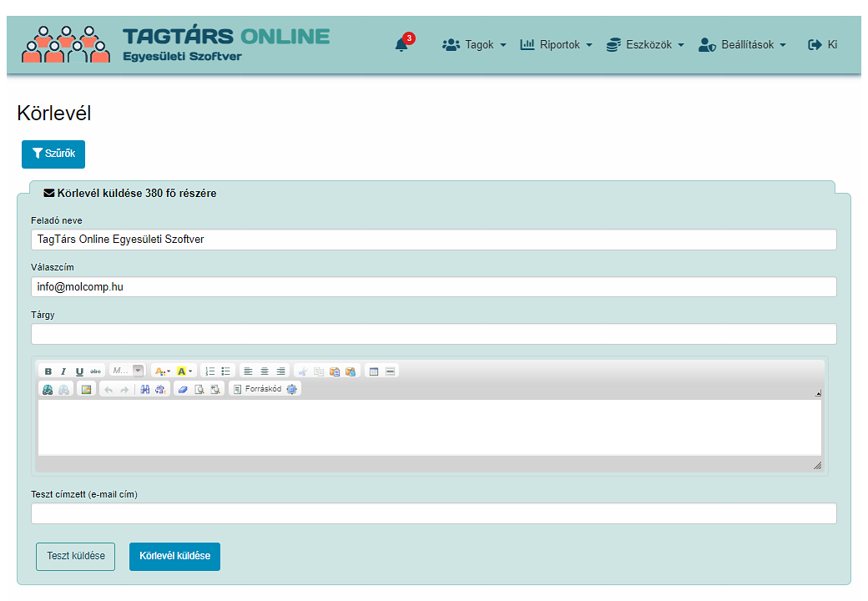Open Find with the binoculars icon

144,390
